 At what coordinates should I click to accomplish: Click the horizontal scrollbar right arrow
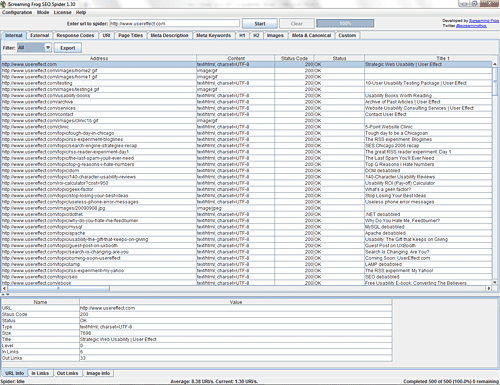[489, 288]
